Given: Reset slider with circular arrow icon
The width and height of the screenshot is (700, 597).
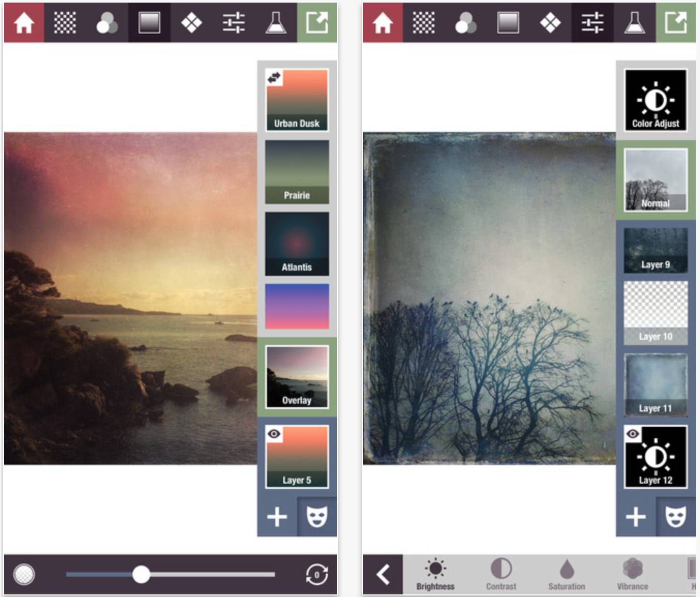Looking at the screenshot, I should click(x=316, y=574).
